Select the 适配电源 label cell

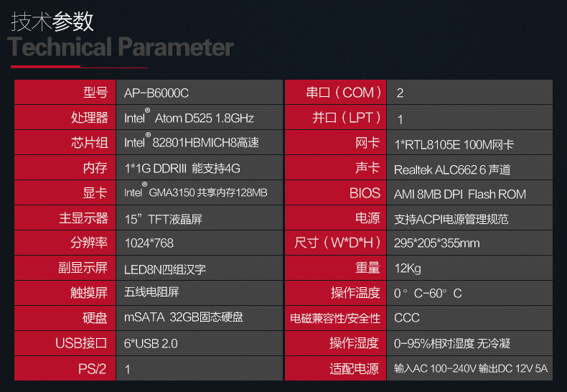point(336,368)
